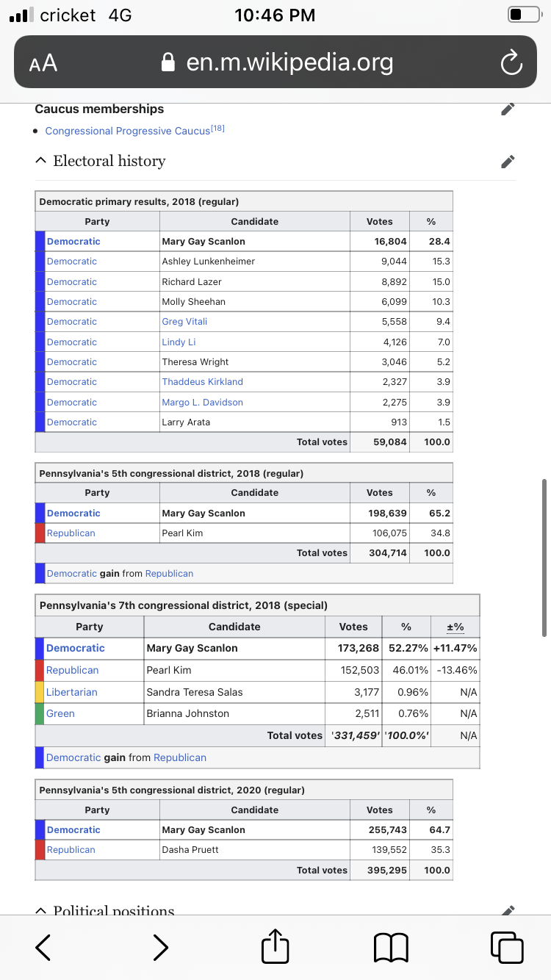
Task: Tap the 10:46 PM status bar clock
Action: coord(275,15)
